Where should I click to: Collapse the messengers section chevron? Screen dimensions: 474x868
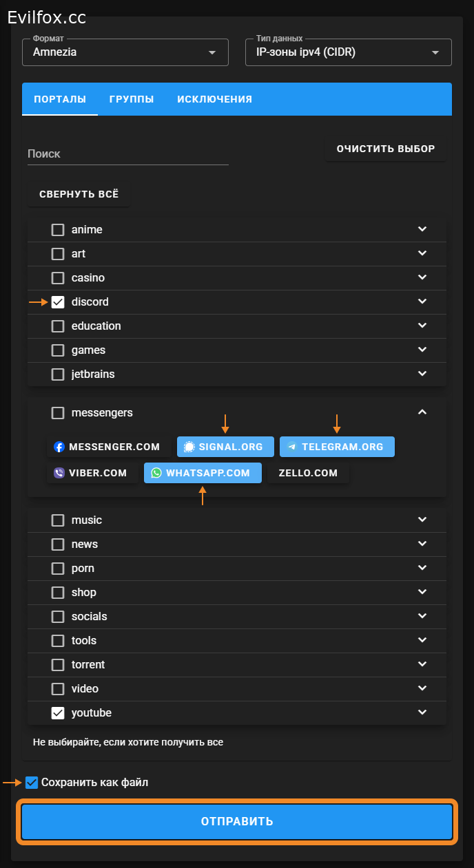[x=422, y=412]
